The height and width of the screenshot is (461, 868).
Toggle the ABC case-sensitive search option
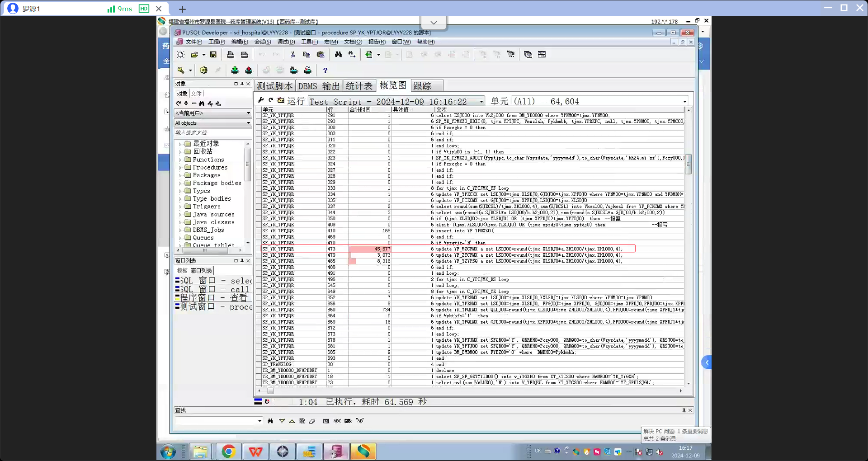[x=337, y=421]
